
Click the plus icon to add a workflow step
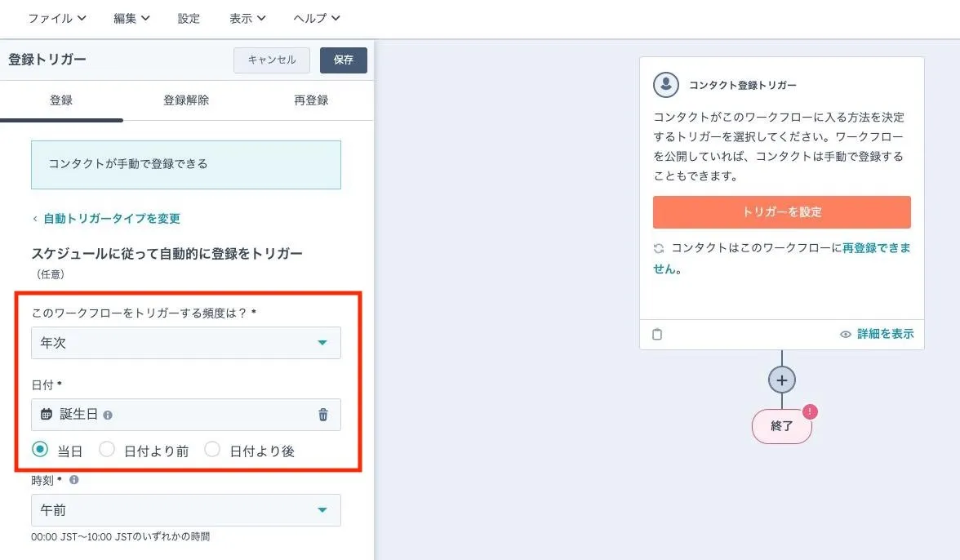coord(782,379)
